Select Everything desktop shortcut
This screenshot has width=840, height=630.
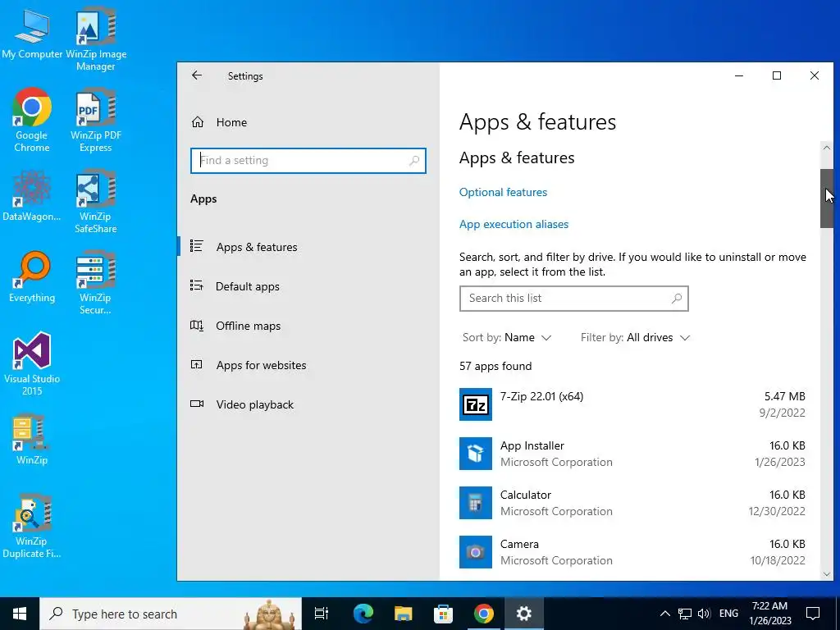click(x=32, y=277)
